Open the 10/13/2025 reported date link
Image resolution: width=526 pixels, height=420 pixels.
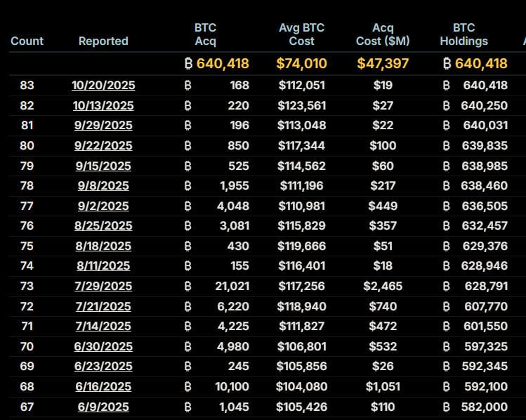click(103, 106)
